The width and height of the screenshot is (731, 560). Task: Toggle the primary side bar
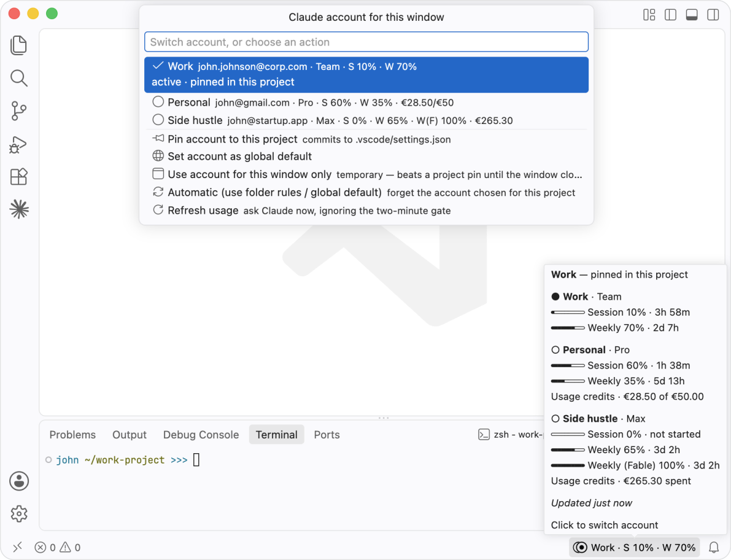(670, 15)
